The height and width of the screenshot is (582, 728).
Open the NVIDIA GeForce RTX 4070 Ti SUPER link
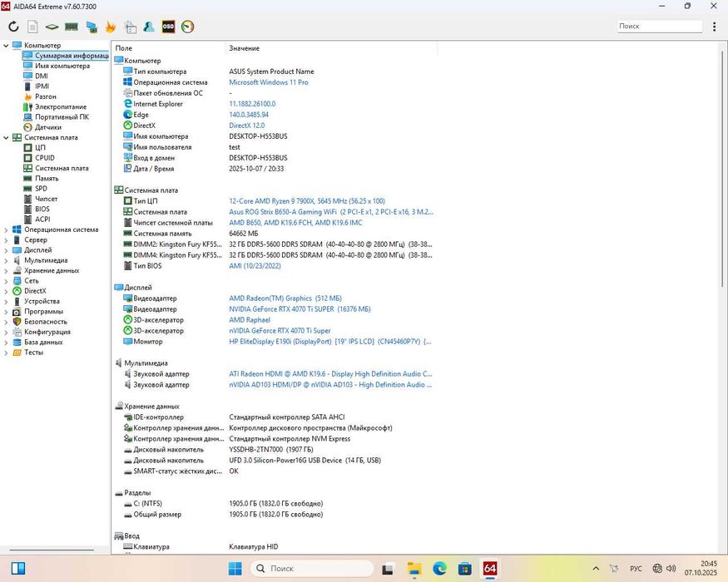pyautogui.click(x=300, y=309)
